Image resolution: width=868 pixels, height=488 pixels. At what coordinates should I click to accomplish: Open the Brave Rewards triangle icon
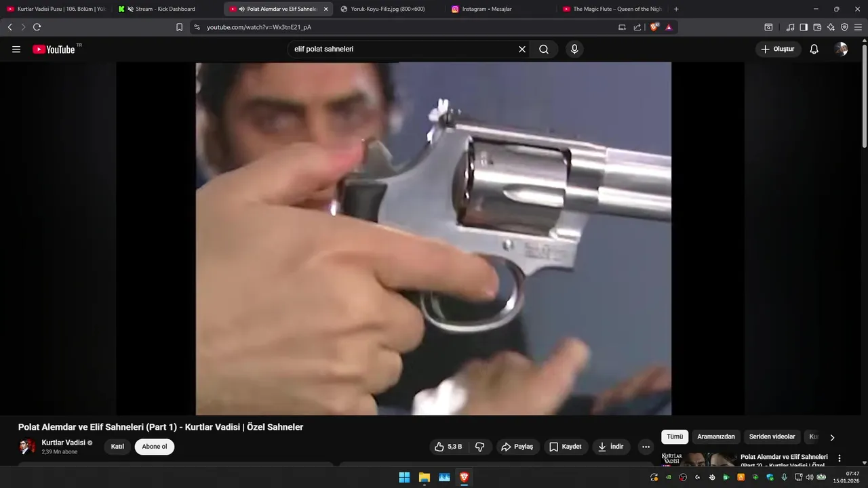pos(669,27)
